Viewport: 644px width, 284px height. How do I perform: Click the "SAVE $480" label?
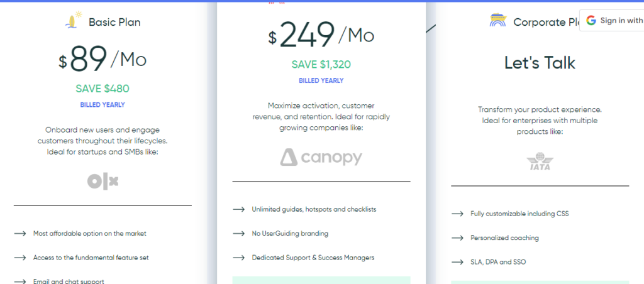click(103, 89)
